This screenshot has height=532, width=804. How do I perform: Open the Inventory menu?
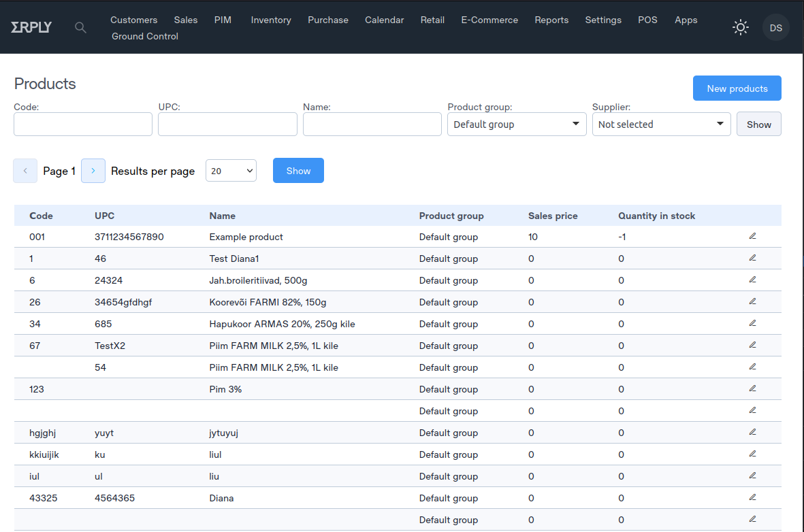pyautogui.click(x=271, y=20)
